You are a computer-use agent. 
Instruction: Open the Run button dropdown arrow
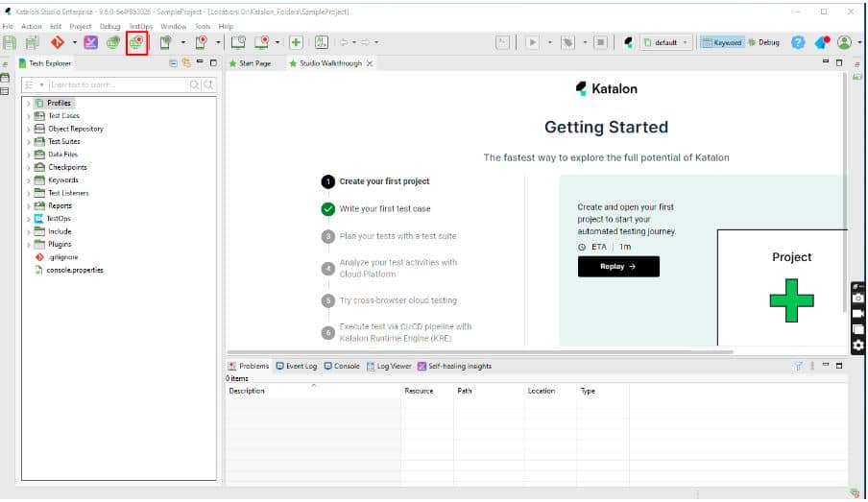[x=549, y=42]
